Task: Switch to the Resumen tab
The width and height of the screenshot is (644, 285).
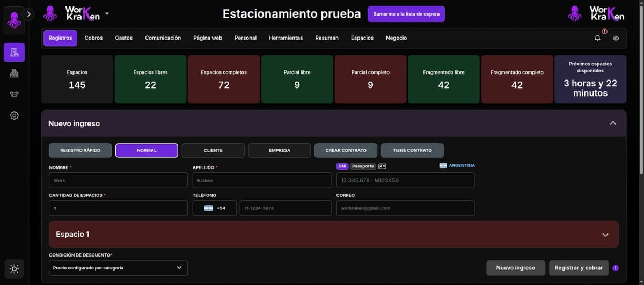Action: pyautogui.click(x=327, y=38)
